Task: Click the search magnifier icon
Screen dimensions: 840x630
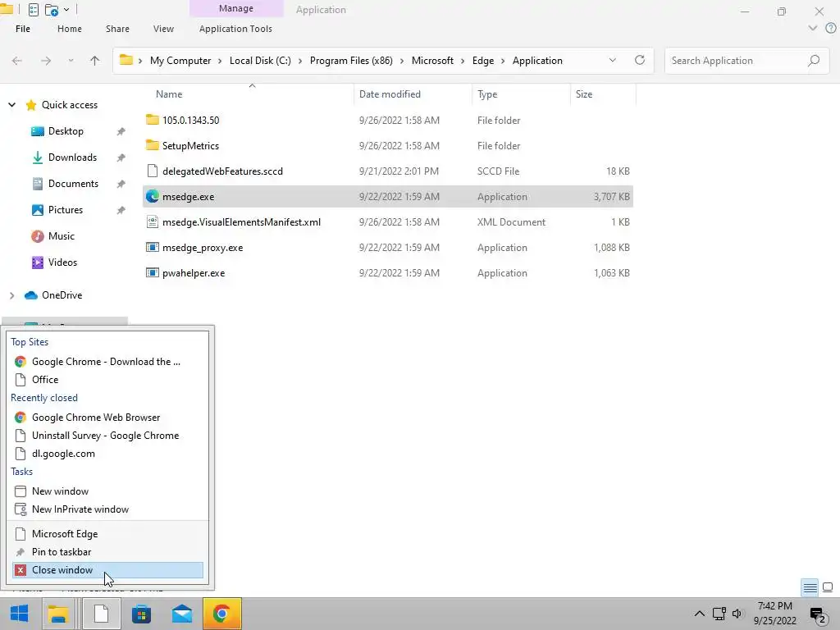Action: [x=814, y=61]
